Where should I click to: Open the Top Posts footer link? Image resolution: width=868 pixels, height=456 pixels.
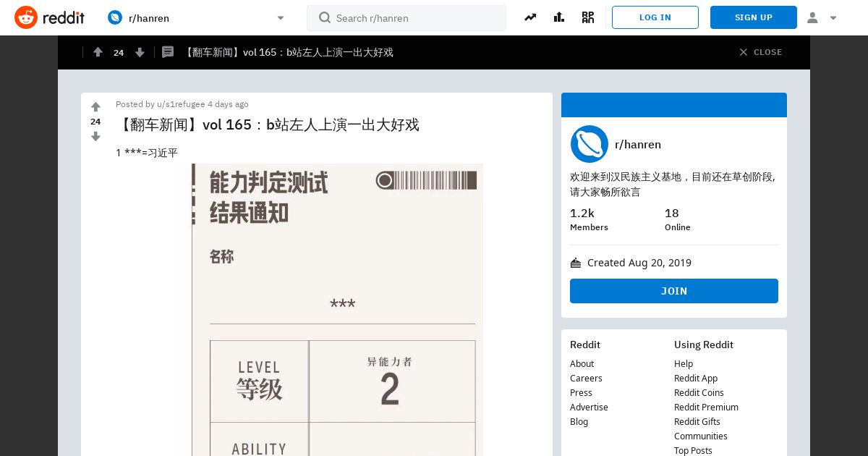(x=693, y=451)
